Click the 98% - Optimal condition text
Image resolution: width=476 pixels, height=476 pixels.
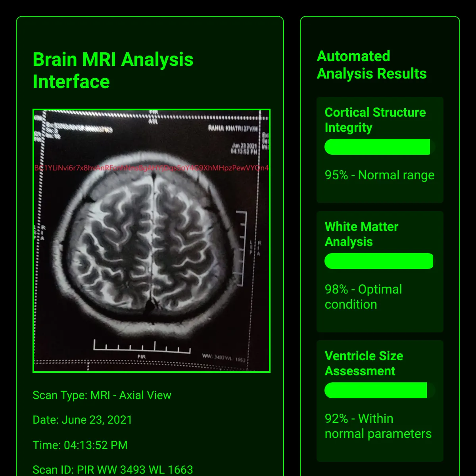tap(363, 297)
